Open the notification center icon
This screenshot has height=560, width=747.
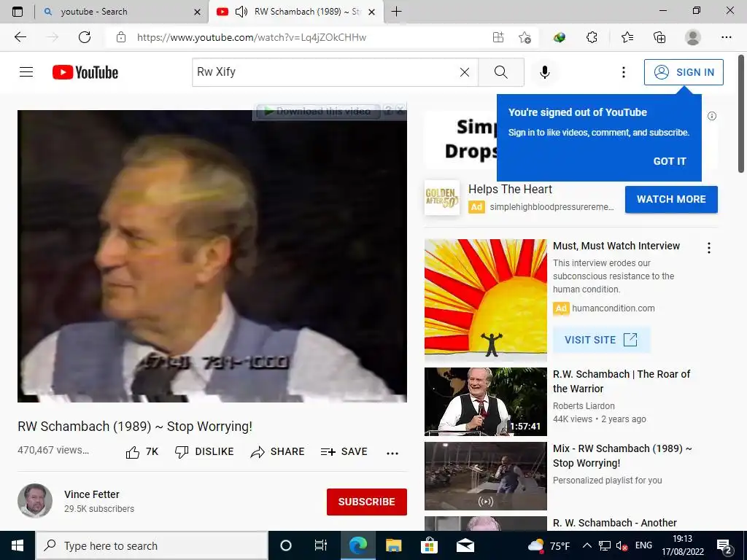(724, 545)
